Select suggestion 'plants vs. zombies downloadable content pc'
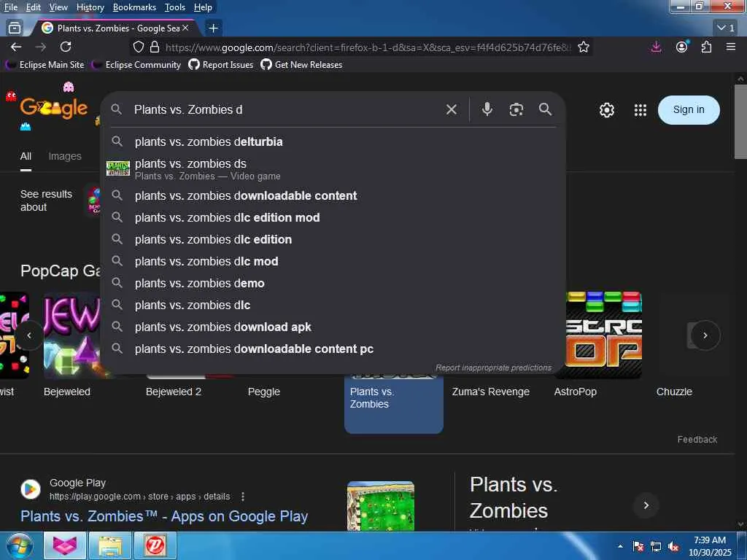This screenshot has height=560, width=747. coord(333,349)
